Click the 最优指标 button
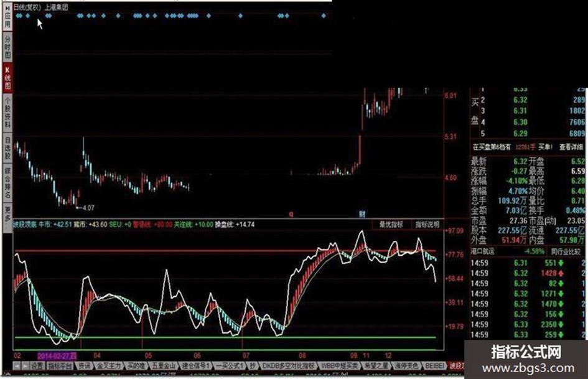 click(x=391, y=225)
